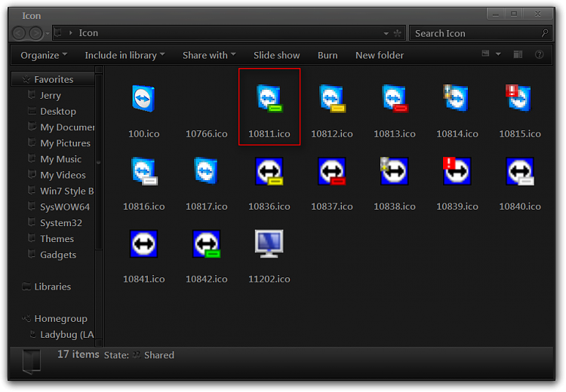Click the change view icon
This screenshot has height=392, width=566.
485,54
